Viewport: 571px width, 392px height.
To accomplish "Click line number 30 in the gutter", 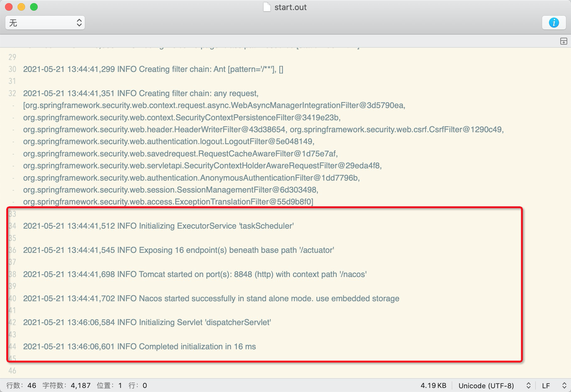I will 12,69.
